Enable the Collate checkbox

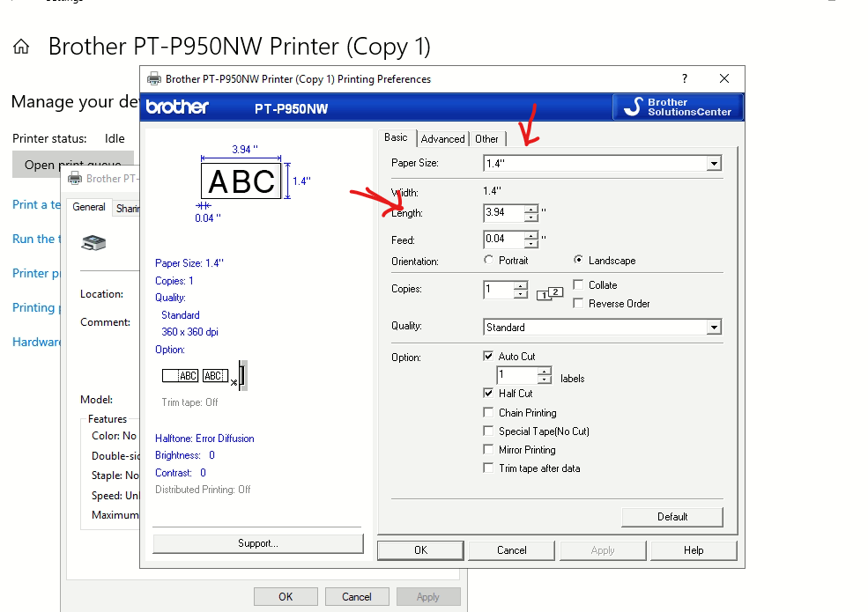pyautogui.click(x=578, y=285)
